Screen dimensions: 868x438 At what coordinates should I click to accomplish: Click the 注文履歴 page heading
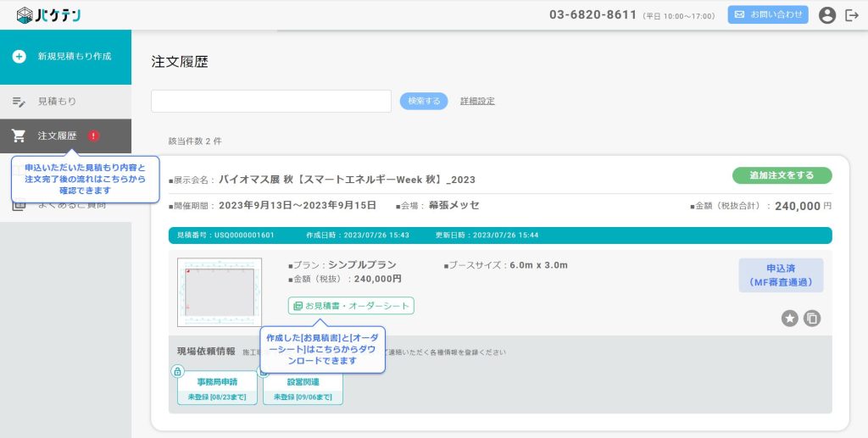180,62
